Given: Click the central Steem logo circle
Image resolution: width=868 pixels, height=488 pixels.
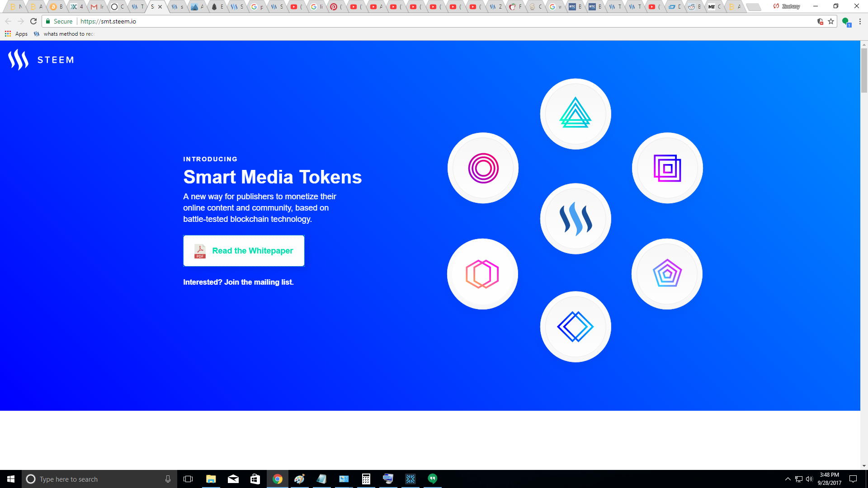Looking at the screenshot, I should point(576,219).
